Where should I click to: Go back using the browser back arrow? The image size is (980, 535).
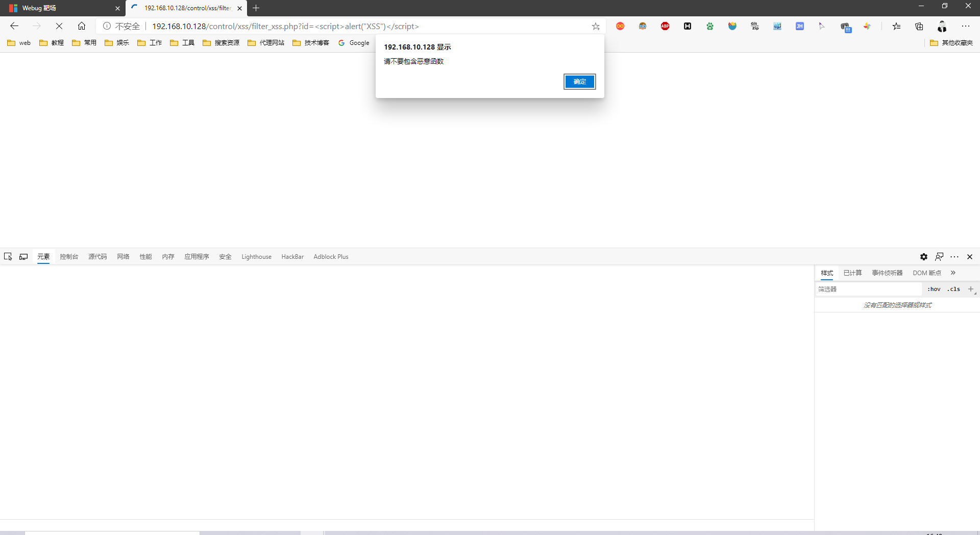tap(14, 26)
